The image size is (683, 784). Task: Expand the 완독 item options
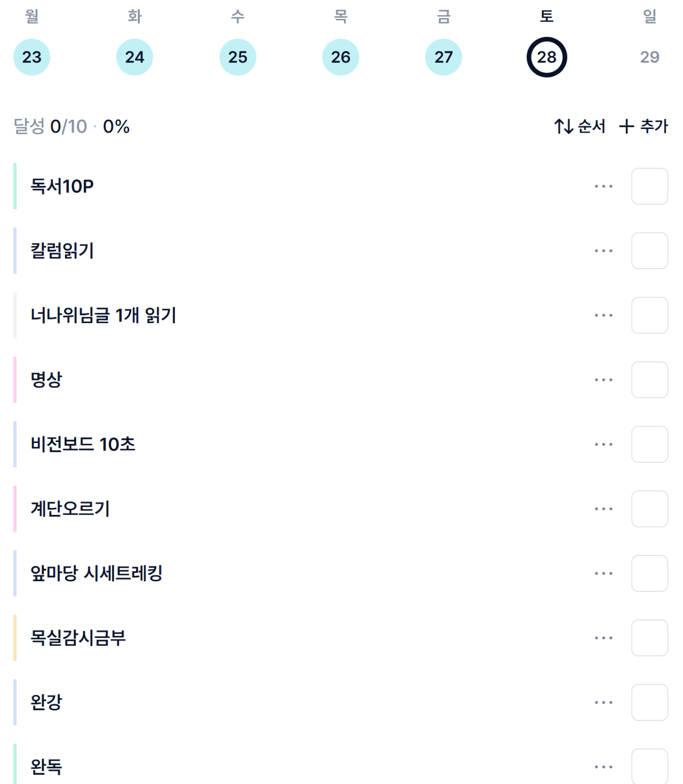[x=603, y=767]
